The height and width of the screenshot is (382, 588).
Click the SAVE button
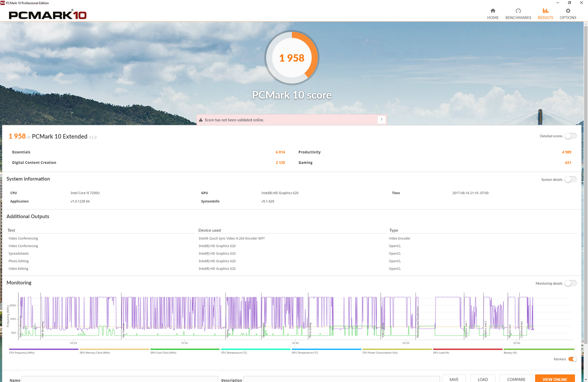click(454, 379)
